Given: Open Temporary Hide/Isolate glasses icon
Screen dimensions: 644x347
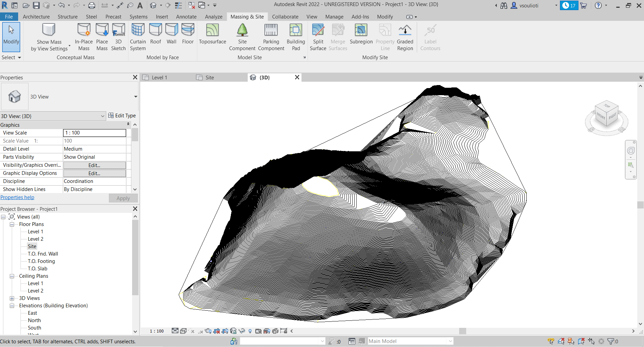Looking at the screenshot, I should 241,331.
